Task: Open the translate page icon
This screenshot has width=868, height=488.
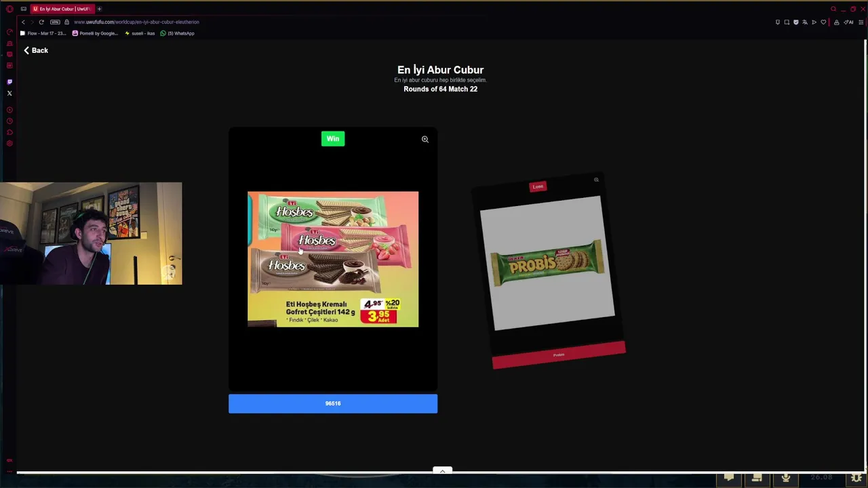Action: click(805, 22)
